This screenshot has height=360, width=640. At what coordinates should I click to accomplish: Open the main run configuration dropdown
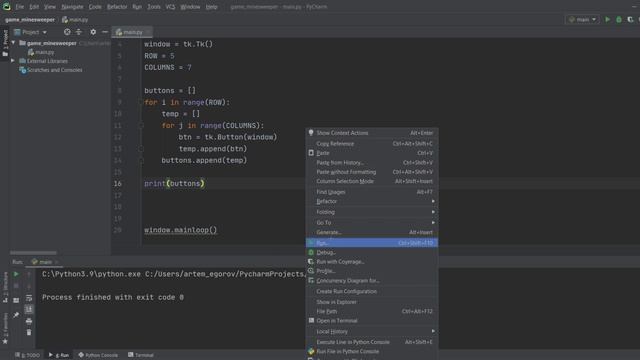[582, 19]
